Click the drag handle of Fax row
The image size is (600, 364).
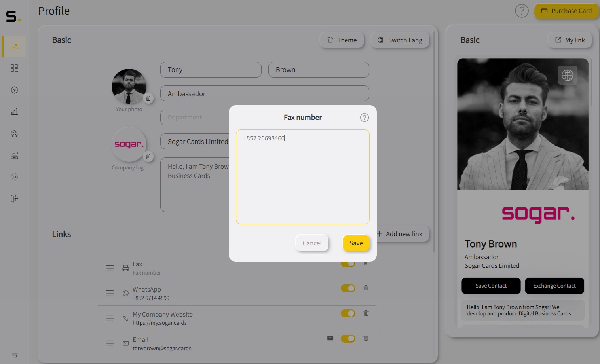[110, 268]
